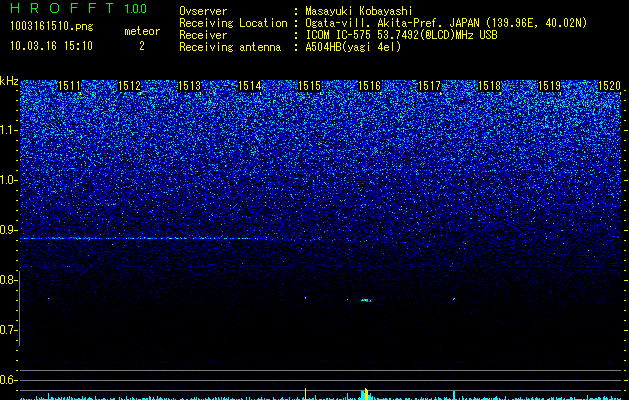Click the 1517 time marker
629x400 pixels.
click(x=430, y=86)
